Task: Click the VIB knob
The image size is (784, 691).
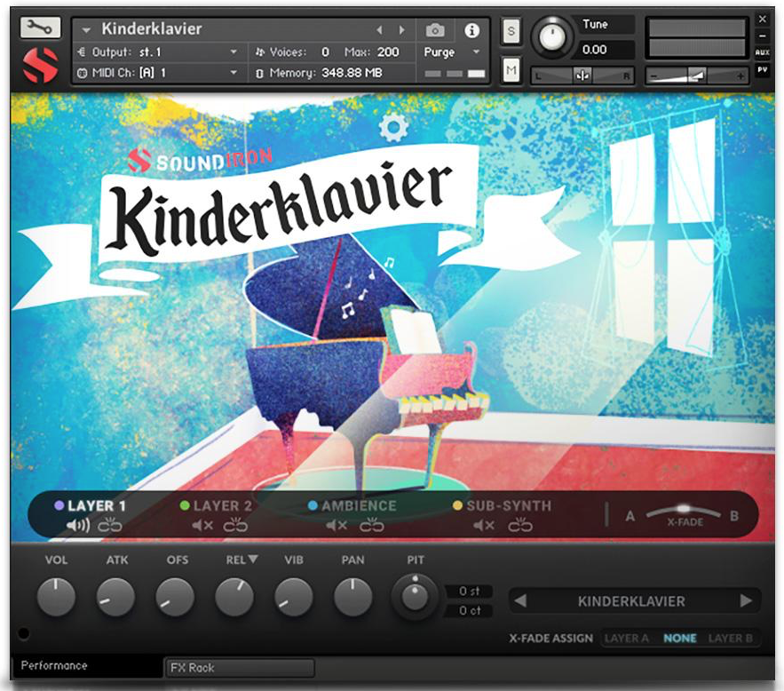Action: 294,597
